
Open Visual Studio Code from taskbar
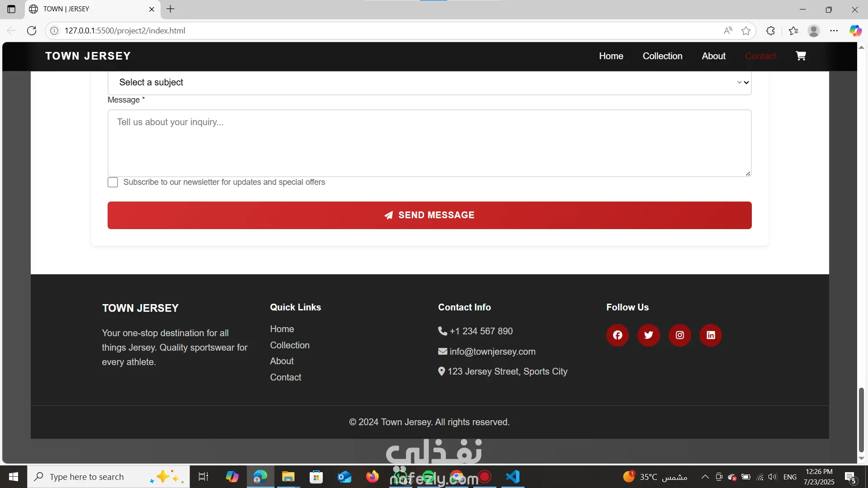pos(513,477)
